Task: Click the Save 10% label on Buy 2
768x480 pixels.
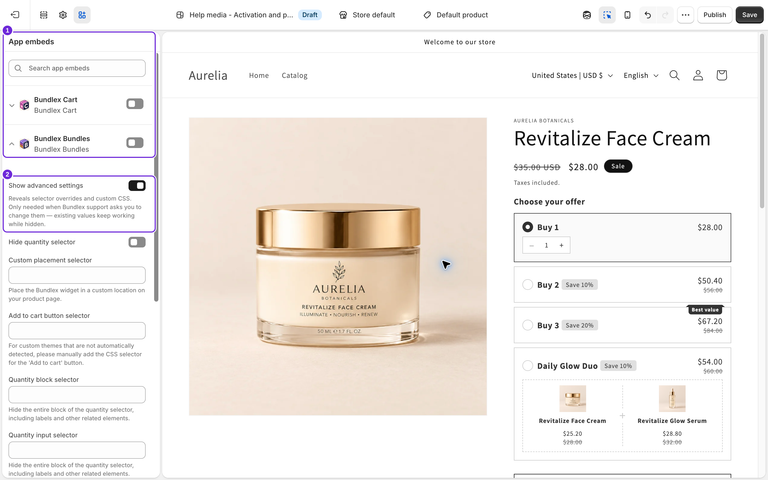Action: [579, 285]
